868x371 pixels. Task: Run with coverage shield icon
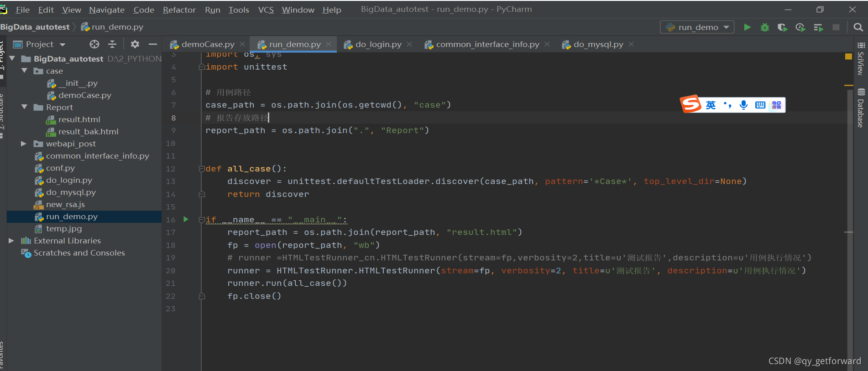click(x=782, y=27)
